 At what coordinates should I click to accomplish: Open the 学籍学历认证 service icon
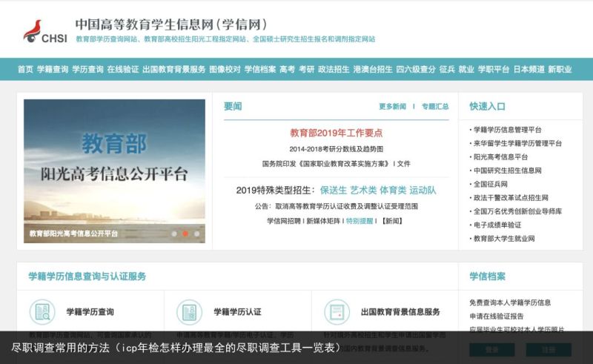pyautogui.click(x=190, y=312)
